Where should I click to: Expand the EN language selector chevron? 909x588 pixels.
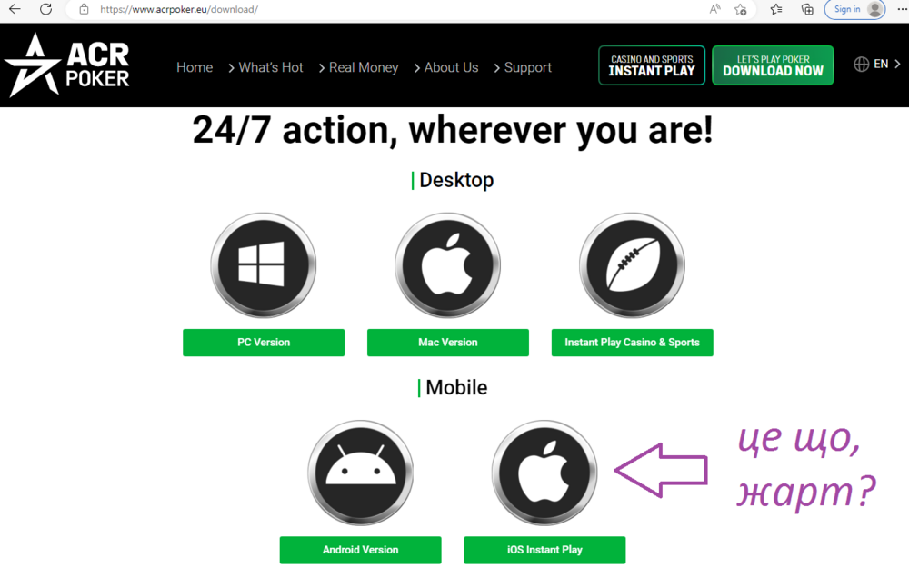click(897, 64)
